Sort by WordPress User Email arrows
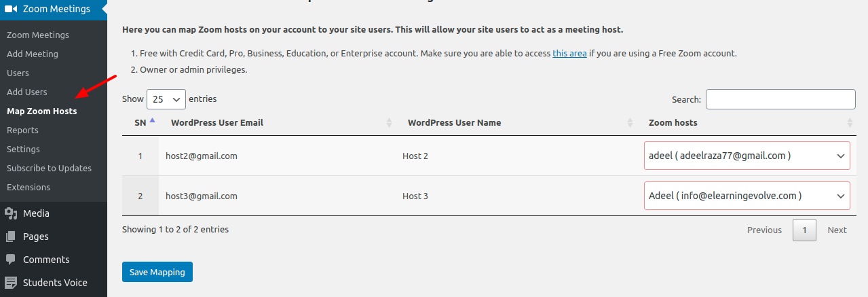Image resolution: width=868 pixels, height=297 pixels. 389,123
